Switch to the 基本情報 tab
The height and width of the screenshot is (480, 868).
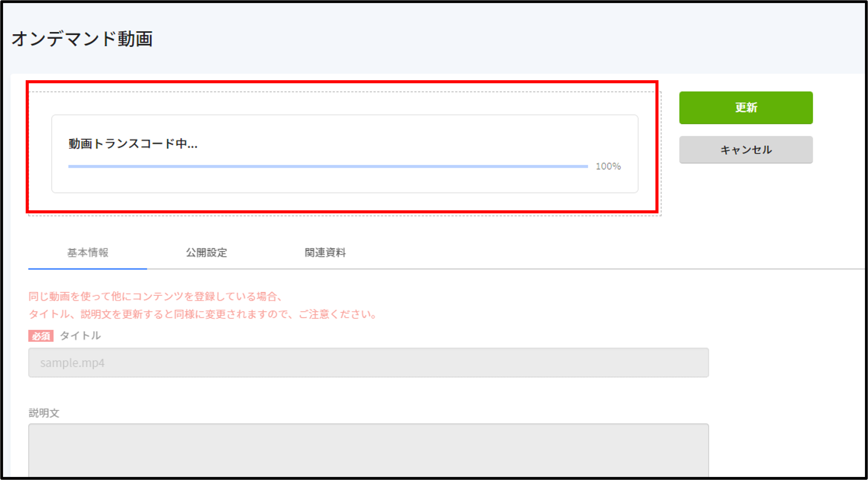[x=87, y=253]
